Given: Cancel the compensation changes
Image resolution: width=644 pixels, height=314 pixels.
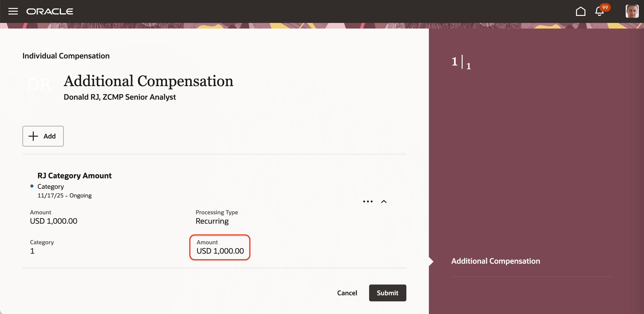Looking at the screenshot, I should 347,293.
